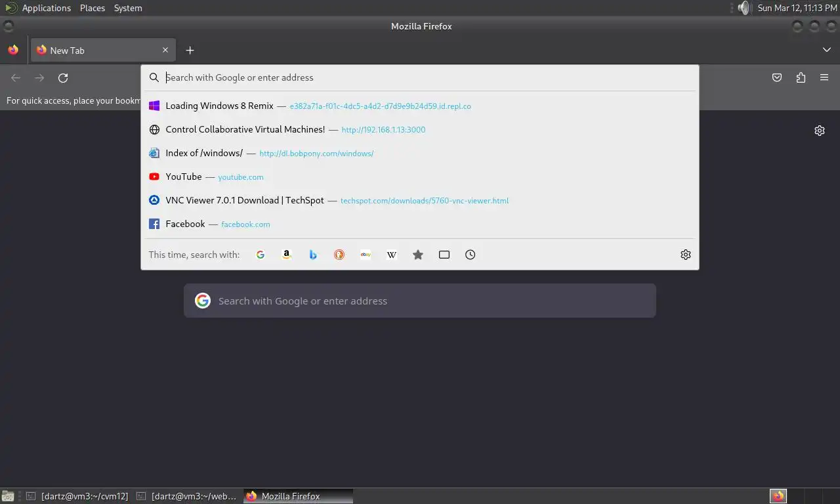Open the Places menu
This screenshot has height=504, width=840.
pyautogui.click(x=93, y=8)
